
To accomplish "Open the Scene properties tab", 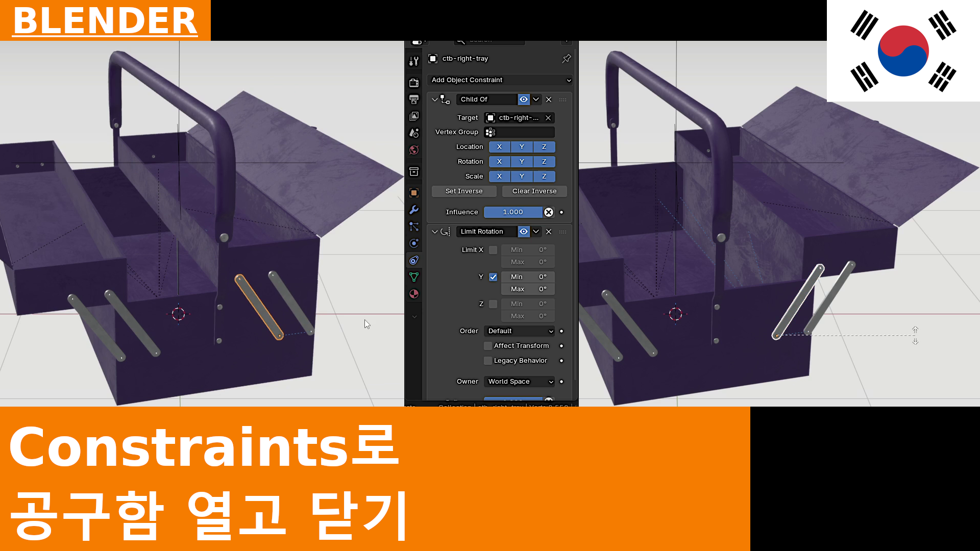I will [414, 133].
